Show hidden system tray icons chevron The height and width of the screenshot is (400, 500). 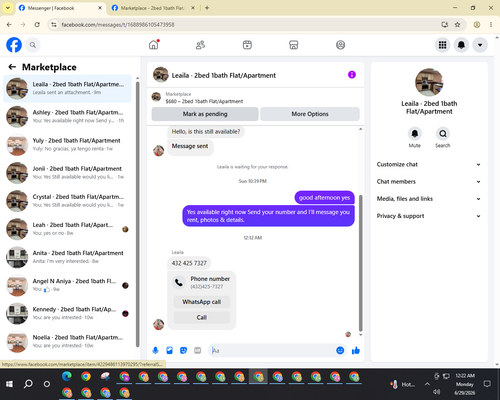point(427,384)
